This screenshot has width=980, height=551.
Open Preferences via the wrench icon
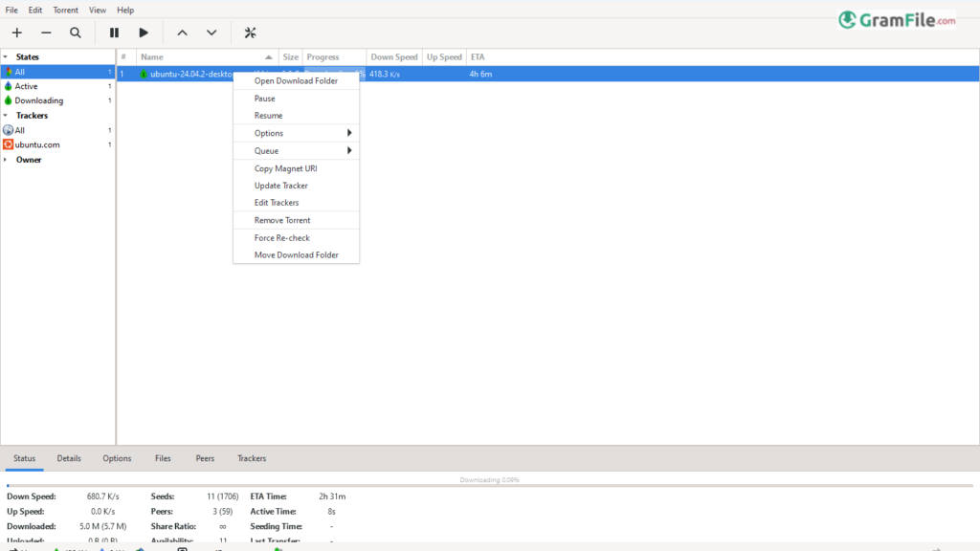tap(251, 33)
